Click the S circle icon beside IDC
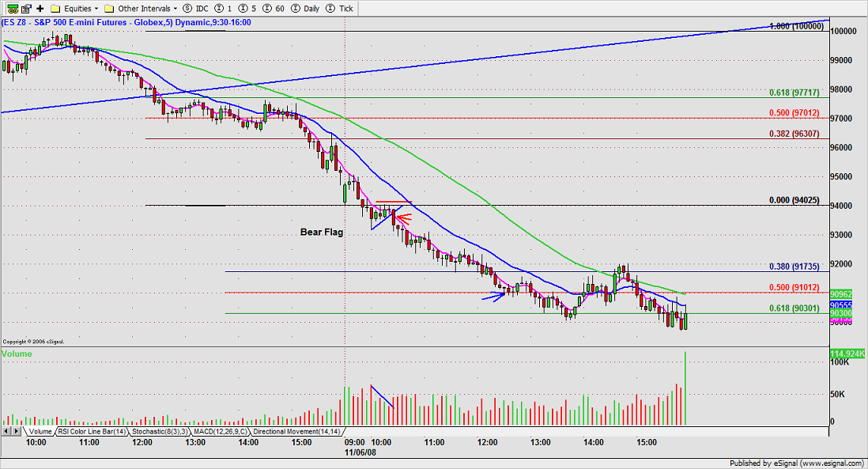 [x=187, y=9]
